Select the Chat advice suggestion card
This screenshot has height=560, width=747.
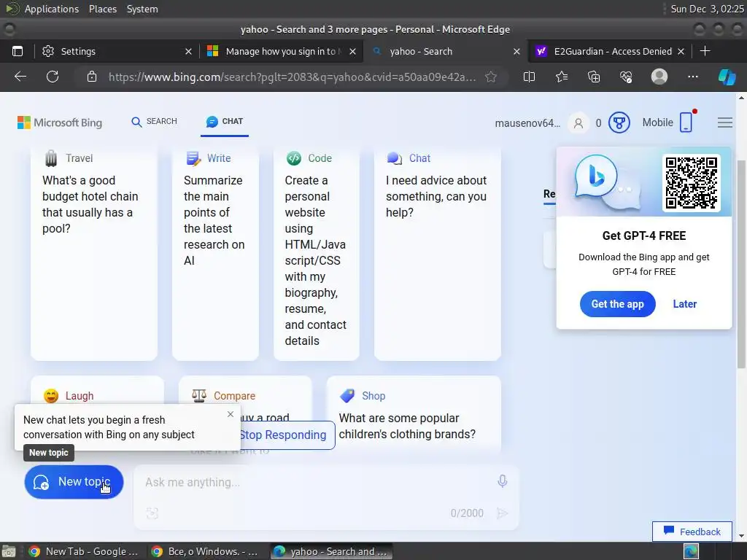(438, 253)
